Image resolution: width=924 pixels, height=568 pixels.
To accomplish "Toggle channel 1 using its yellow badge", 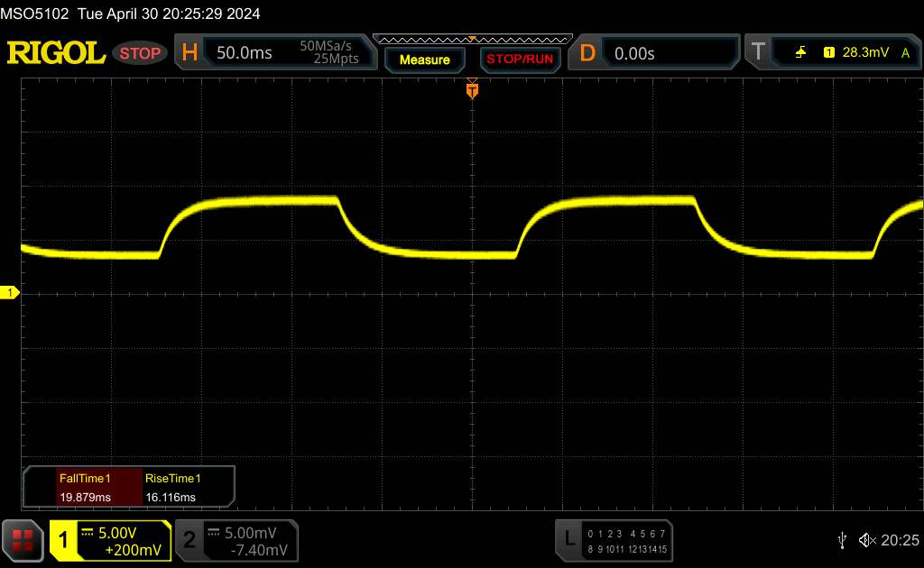I will coord(64,540).
